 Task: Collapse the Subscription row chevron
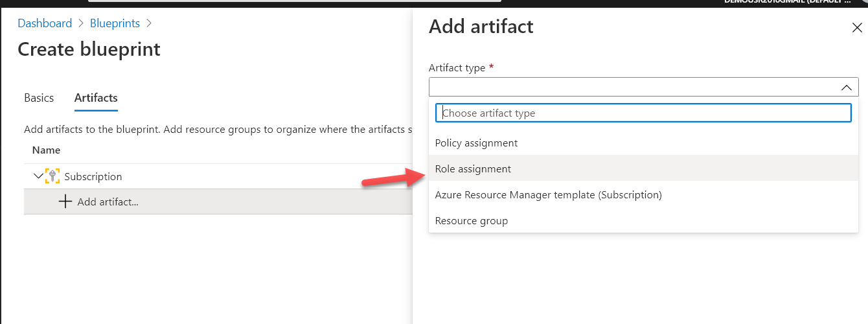click(38, 176)
